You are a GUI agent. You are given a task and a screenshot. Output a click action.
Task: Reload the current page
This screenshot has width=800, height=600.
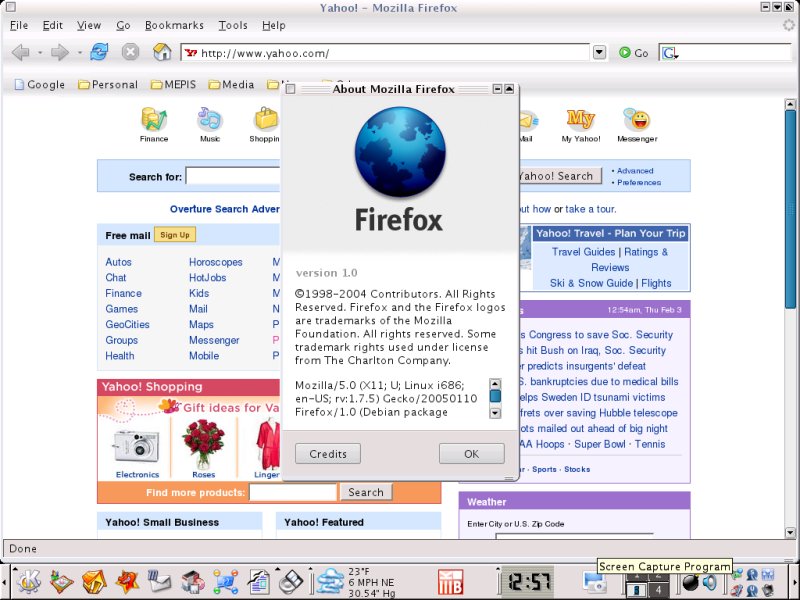pos(99,52)
